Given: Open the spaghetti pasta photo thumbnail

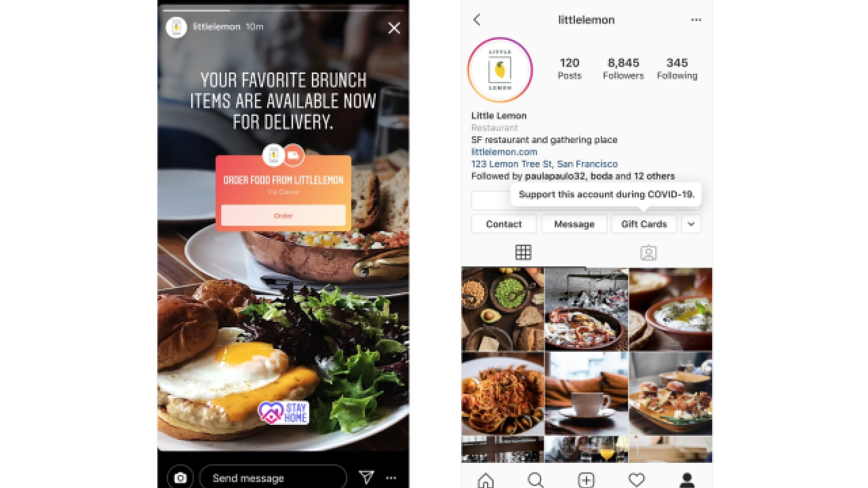Looking at the screenshot, I should pyautogui.click(x=502, y=393).
